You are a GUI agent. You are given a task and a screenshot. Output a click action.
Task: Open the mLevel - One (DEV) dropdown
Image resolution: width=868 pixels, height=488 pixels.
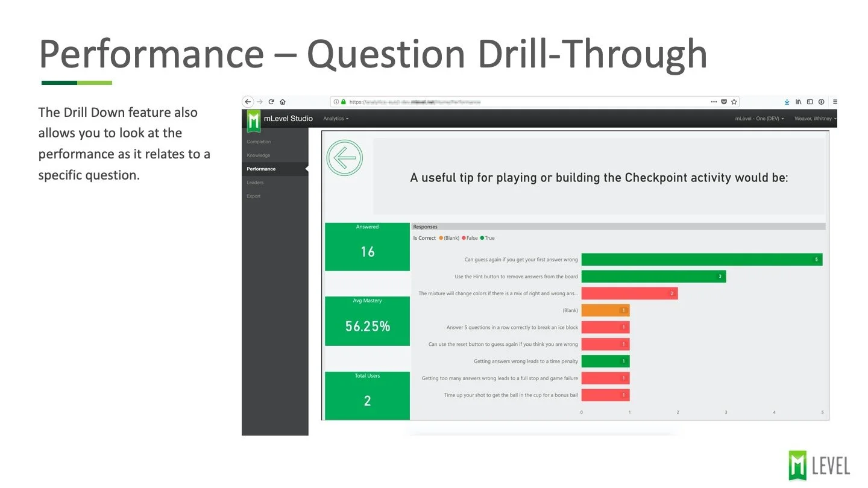[759, 119]
